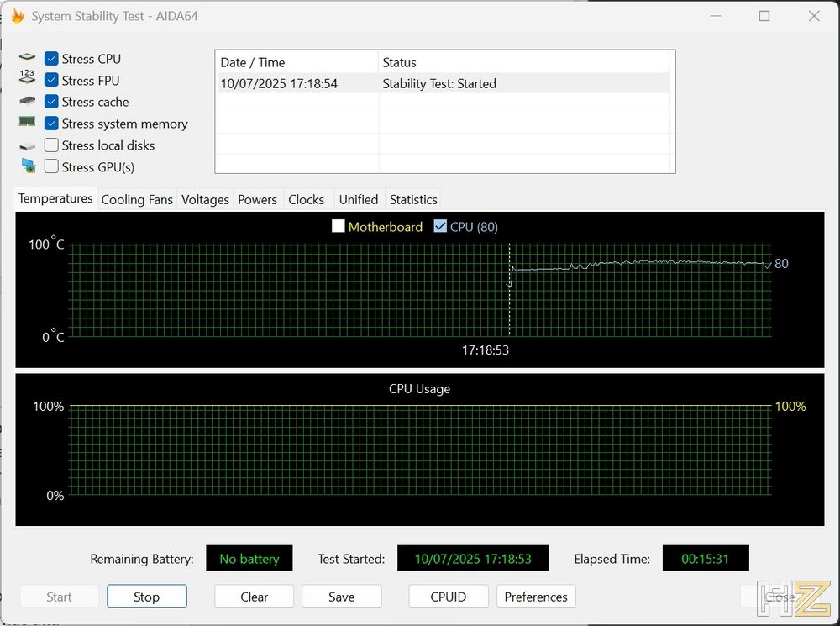
Task: Click the yellow 100% CPU usage value
Action: (790, 406)
